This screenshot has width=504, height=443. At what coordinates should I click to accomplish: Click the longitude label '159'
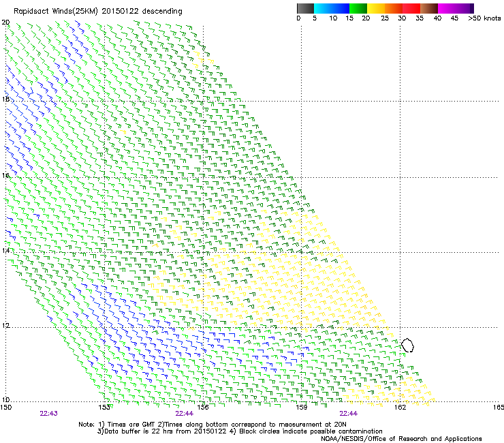[301, 408]
